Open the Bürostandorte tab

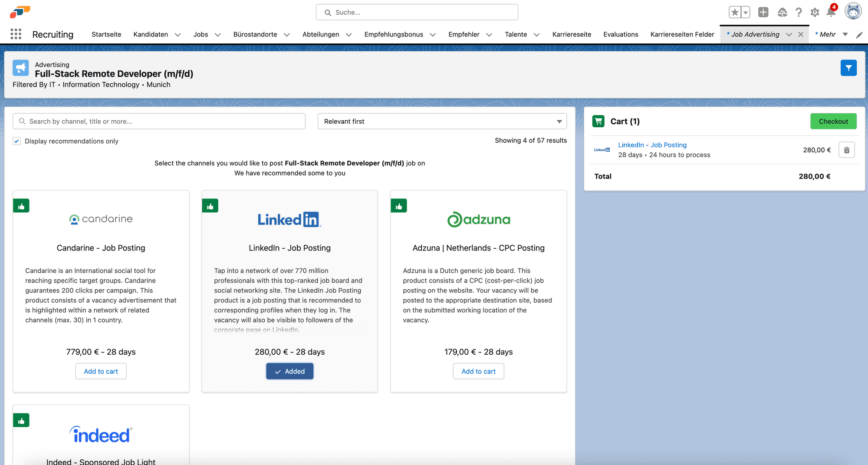click(x=255, y=34)
